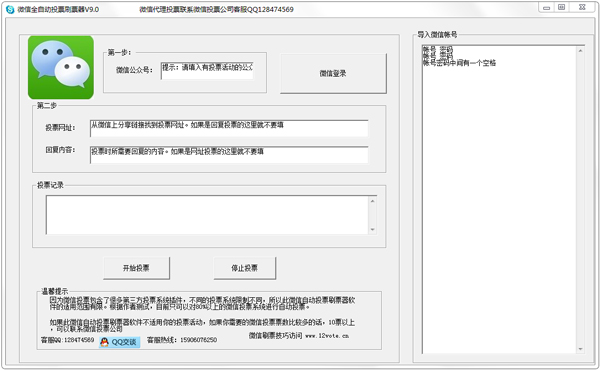This screenshot has width=600, height=370.
Task: Click the 第二步 group label
Action: click(x=47, y=106)
